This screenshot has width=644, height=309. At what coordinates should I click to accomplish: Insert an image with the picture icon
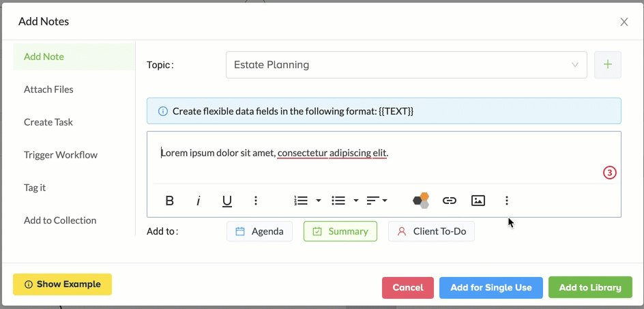[478, 201]
